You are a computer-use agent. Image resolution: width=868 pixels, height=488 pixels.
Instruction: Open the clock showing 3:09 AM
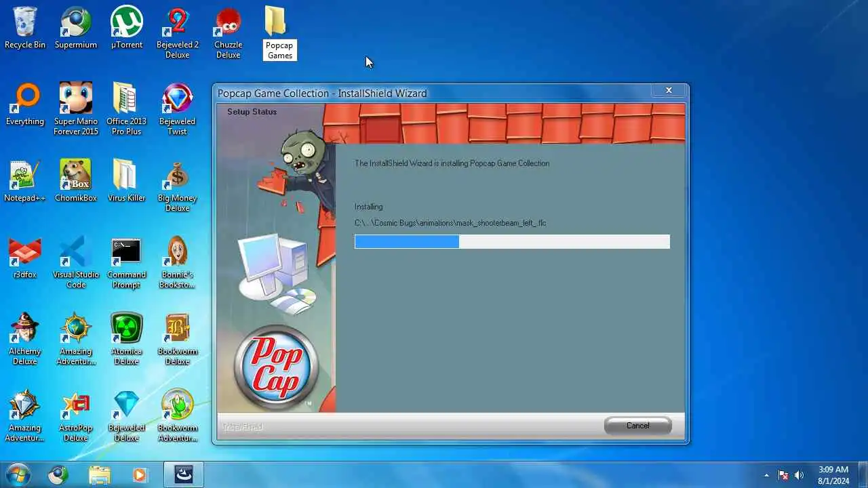click(x=833, y=475)
